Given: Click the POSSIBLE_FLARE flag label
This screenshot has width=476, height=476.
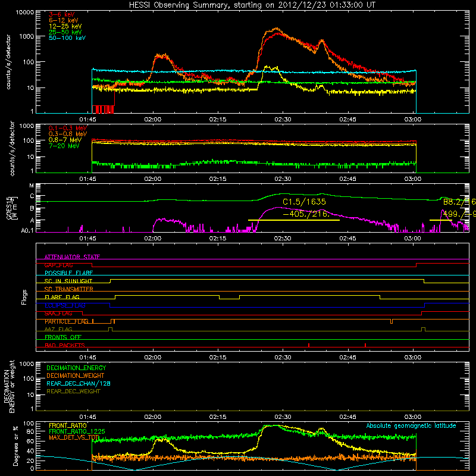Looking at the screenshot, I should tap(68, 273).
